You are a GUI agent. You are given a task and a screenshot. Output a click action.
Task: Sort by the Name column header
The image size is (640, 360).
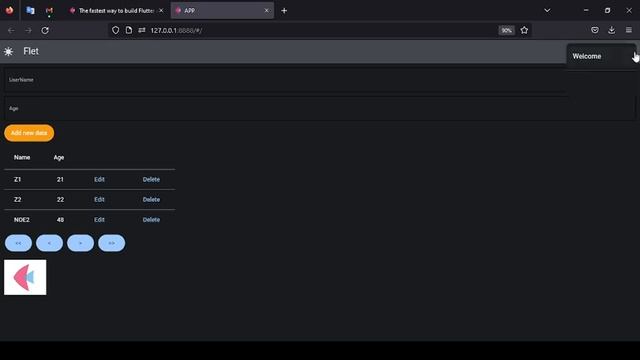[x=22, y=158]
